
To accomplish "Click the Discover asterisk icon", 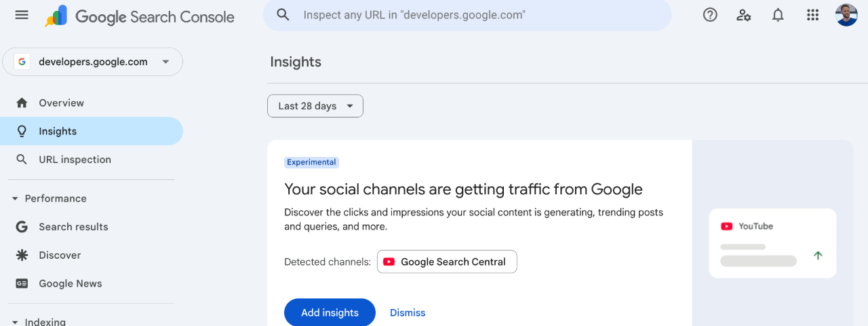I will [x=22, y=255].
